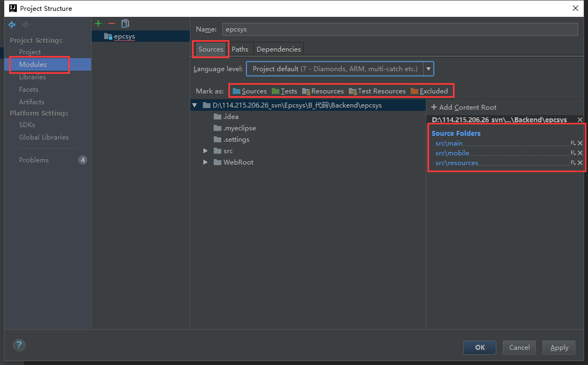The height and width of the screenshot is (365, 588).
Task: Mark folder as Sources
Action: coord(250,91)
